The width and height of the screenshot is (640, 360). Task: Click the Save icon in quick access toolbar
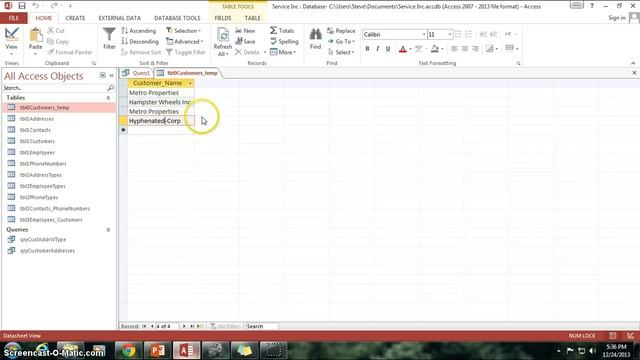[x=22, y=6]
